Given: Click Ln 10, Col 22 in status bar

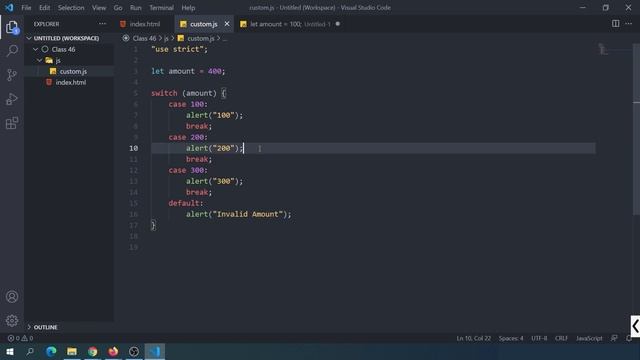Looking at the screenshot, I should (473, 338).
